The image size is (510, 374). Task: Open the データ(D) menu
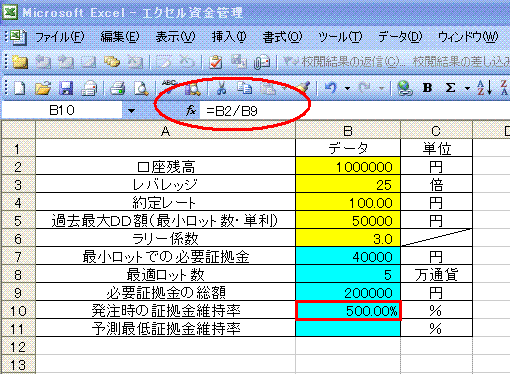[x=400, y=37]
